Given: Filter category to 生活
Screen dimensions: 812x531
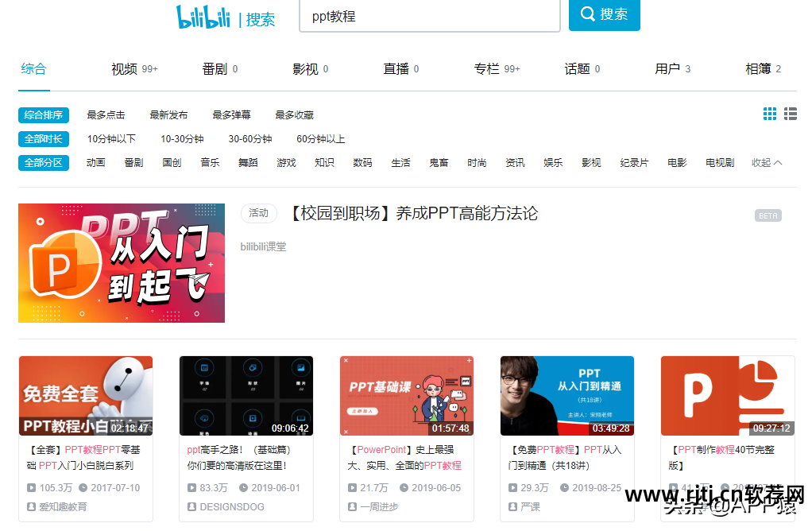Looking at the screenshot, I should pyautogui.click(x=400, y=163).
